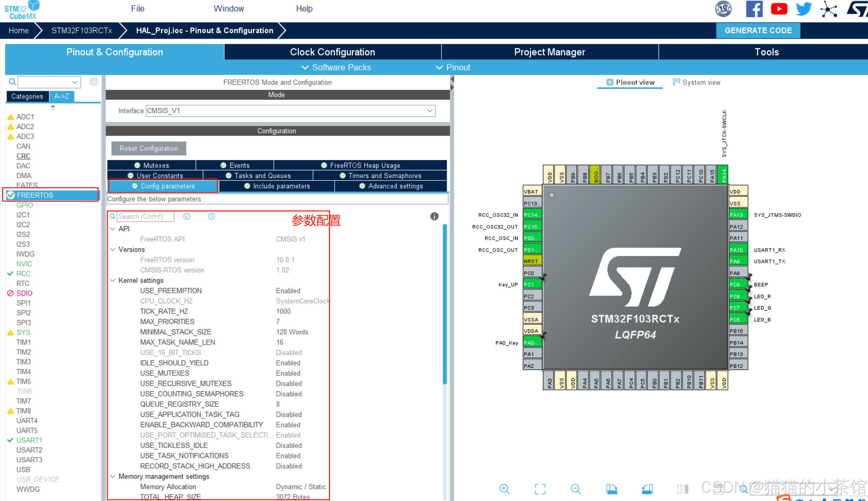The image size is (868, 501).
Task: Select RCC in the peripheral list
Action: 23,274
